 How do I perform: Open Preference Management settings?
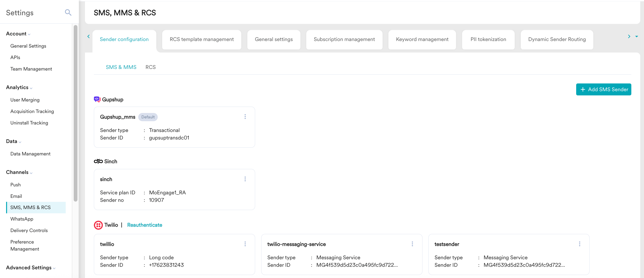click(x=24, y=245)
